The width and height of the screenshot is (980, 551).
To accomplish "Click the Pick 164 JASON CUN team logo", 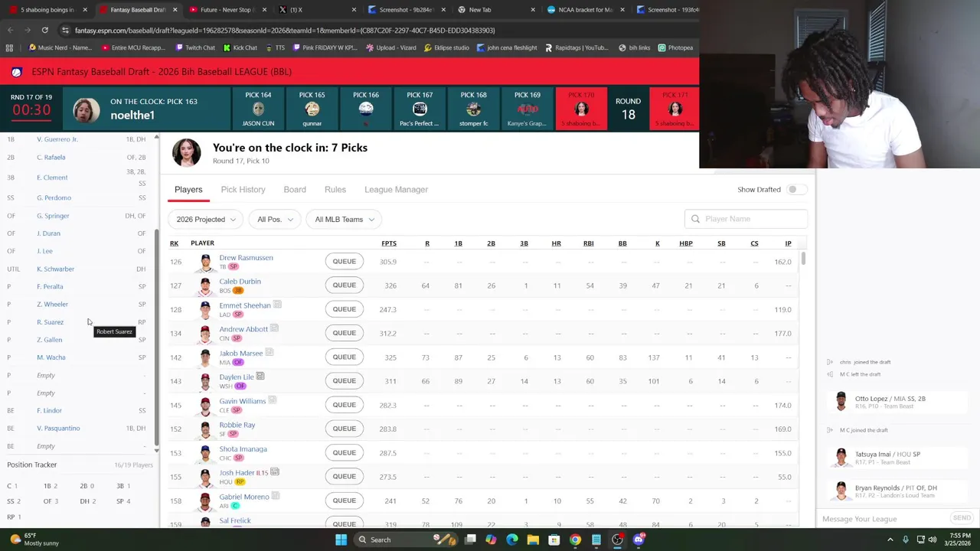I will pos(258,109).
